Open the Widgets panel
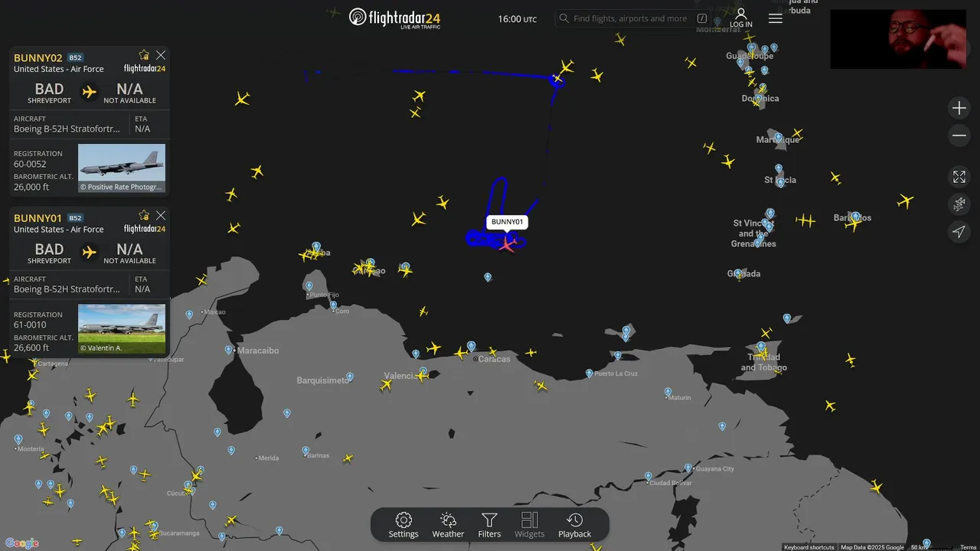Image resolution: width=980 pixels, height=551 pixels. pos(529,525)
